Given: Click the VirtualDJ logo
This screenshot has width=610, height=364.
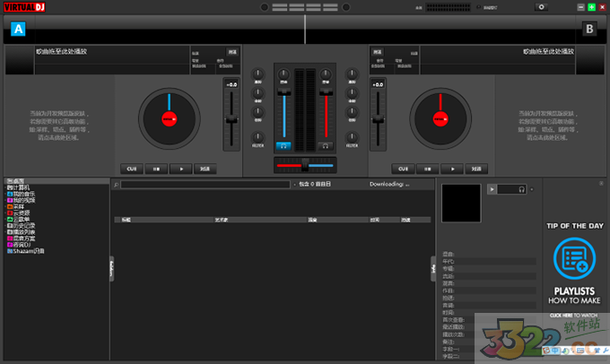Looking at the screenshot, I should (x=24, y=7).
